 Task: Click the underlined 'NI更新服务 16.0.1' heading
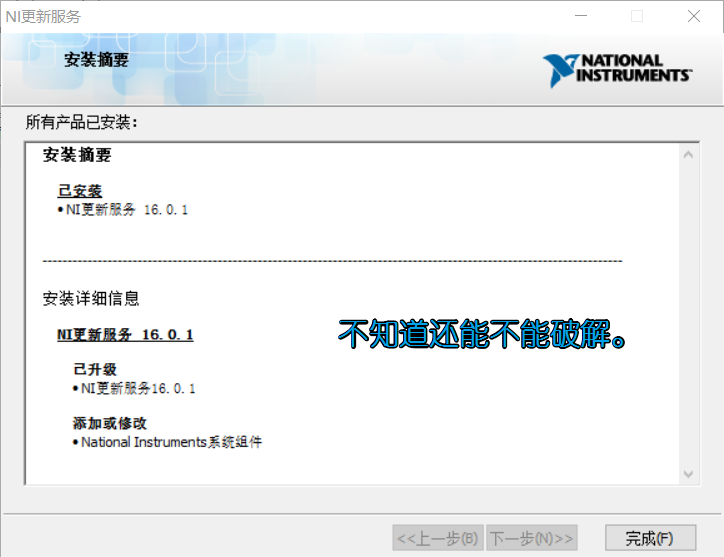pos(125,334)
